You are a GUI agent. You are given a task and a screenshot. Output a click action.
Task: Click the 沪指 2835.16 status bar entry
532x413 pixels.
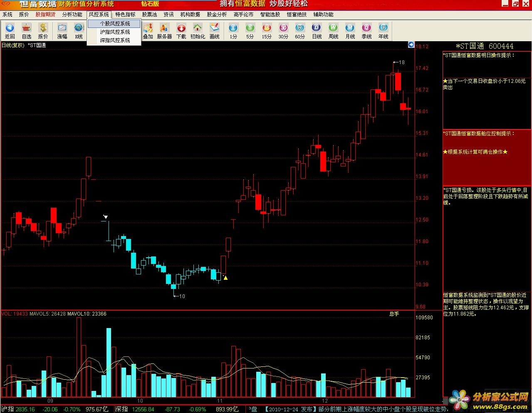coord(18,409)
